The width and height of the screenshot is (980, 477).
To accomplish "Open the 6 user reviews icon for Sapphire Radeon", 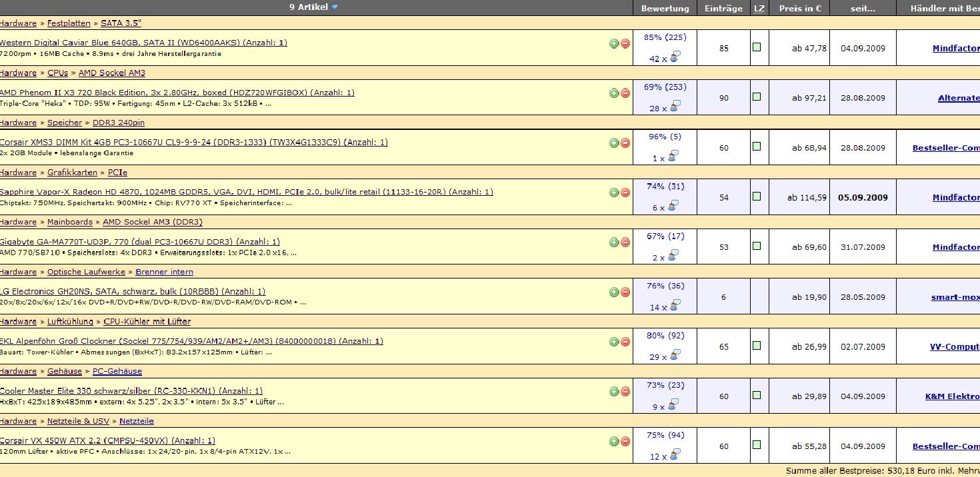I will pos(675,207).
